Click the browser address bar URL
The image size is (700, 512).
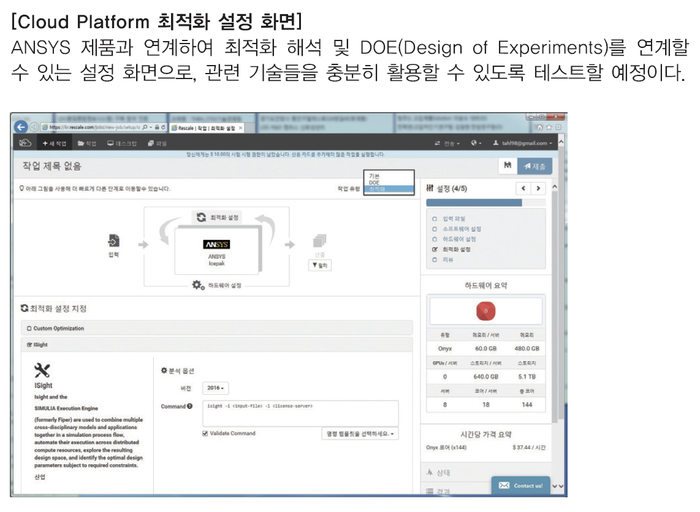point(95,127)
